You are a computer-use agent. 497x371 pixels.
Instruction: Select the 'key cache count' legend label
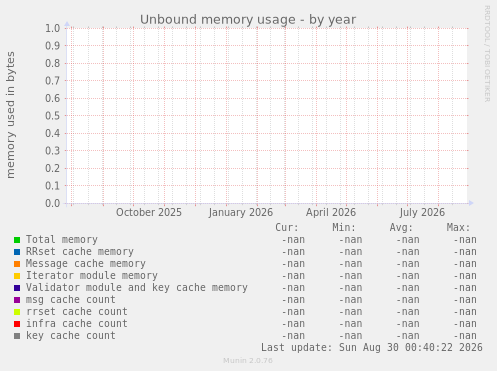(x=71, y=336)
